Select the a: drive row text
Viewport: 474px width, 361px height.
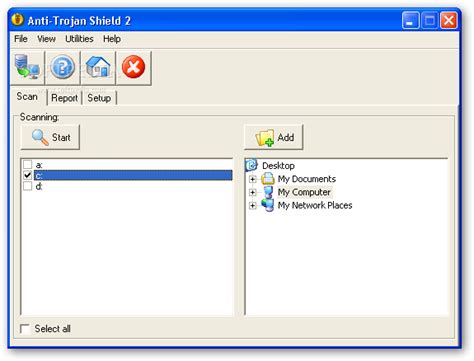39,165
